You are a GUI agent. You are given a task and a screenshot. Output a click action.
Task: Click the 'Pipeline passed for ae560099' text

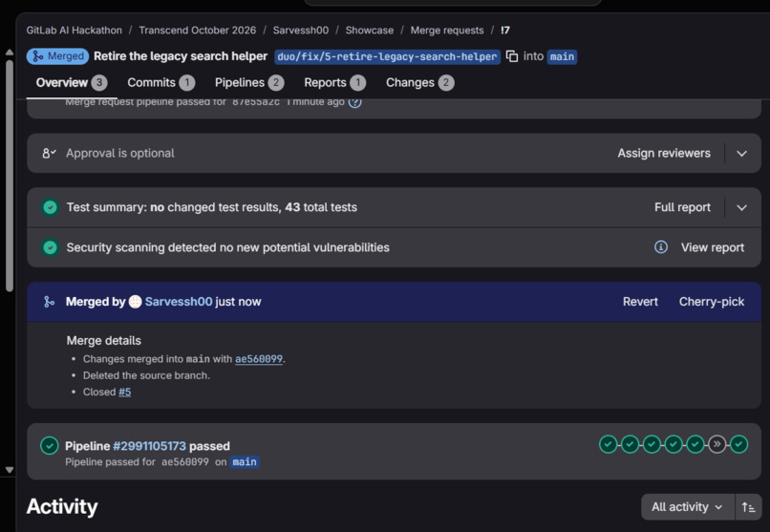click(137, 462)
